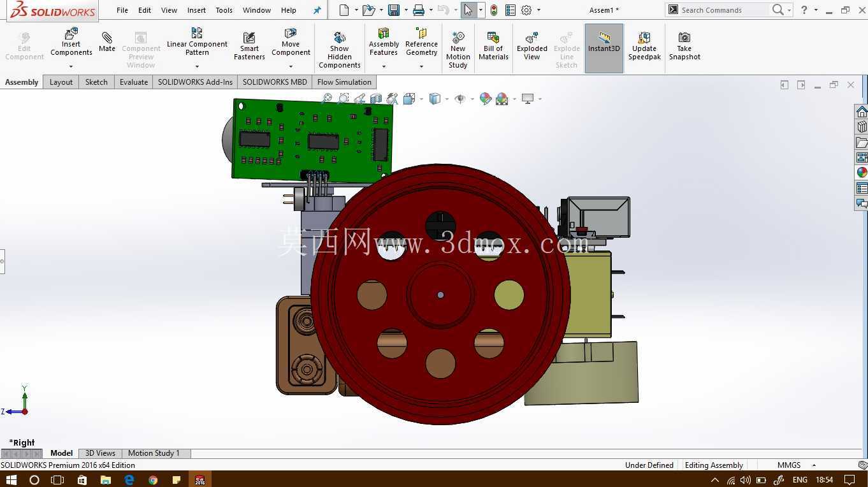Screen dimensions: 868x487
Task: Create a New Motion Study
Action: coord(458,49)
